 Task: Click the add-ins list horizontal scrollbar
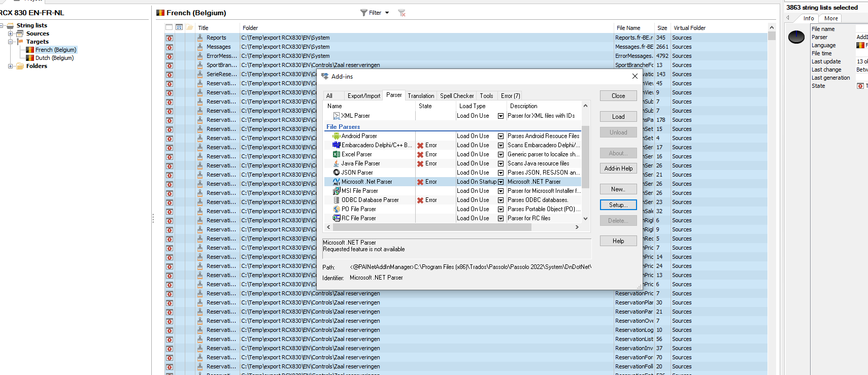pos(431,227)
